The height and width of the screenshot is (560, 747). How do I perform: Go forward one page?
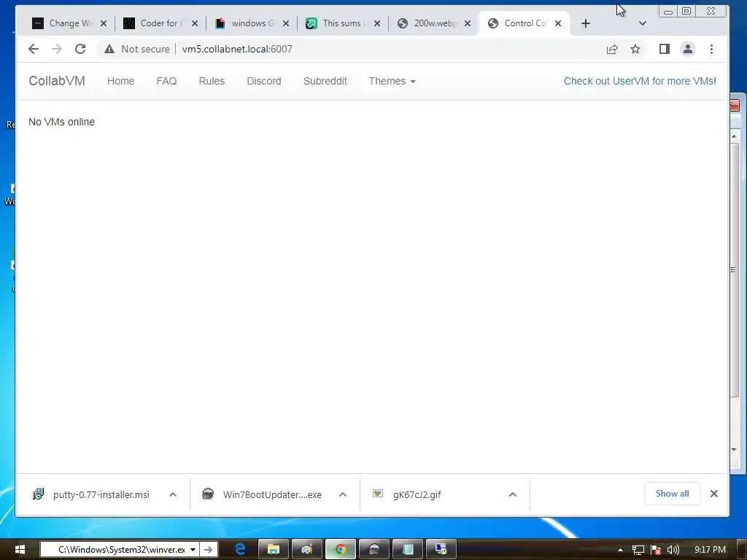tap(57, 49)
